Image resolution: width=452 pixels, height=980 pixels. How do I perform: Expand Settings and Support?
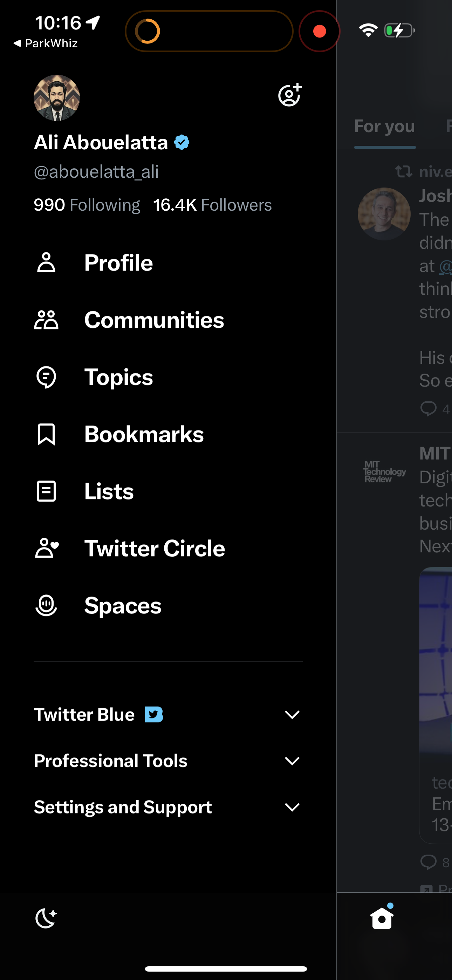292,807
